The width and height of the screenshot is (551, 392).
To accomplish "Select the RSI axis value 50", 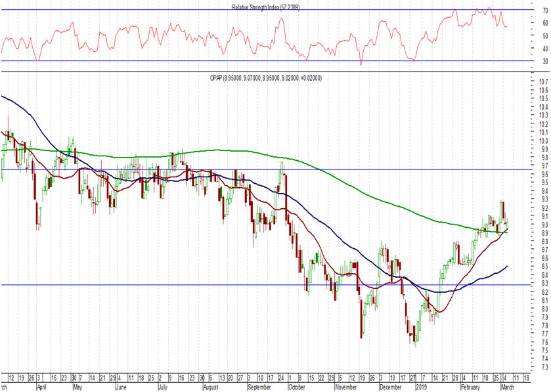I will tap(545, 36).
